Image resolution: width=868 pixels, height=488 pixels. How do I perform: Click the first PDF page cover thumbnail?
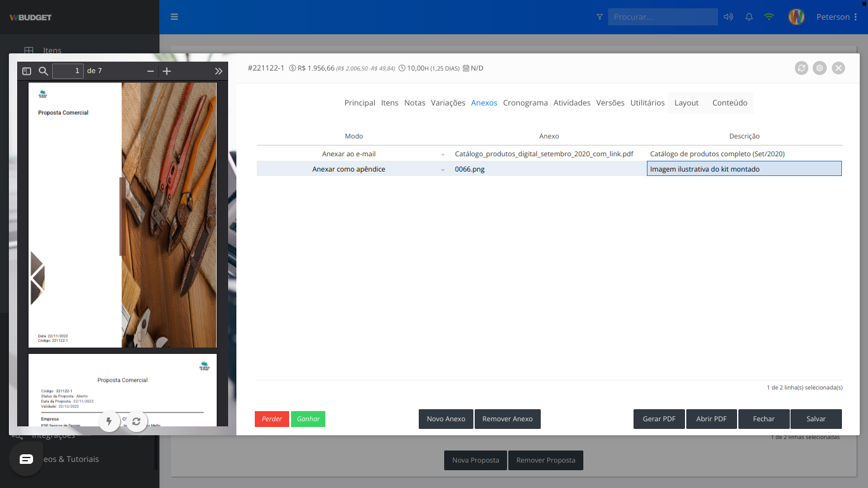(x=123, y=215)
